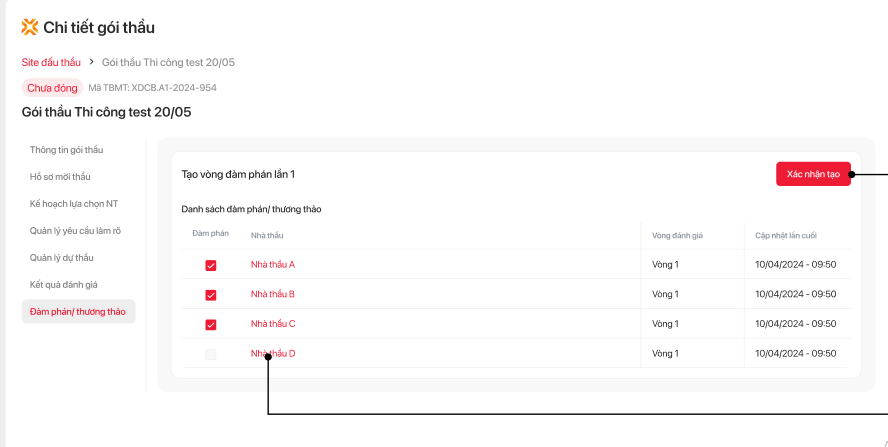Image resolution: width=888 pixels, height=447 pixels.
Task: Go to Kế hoạch lựa chọn NT
Action: [x=74, y=204]
